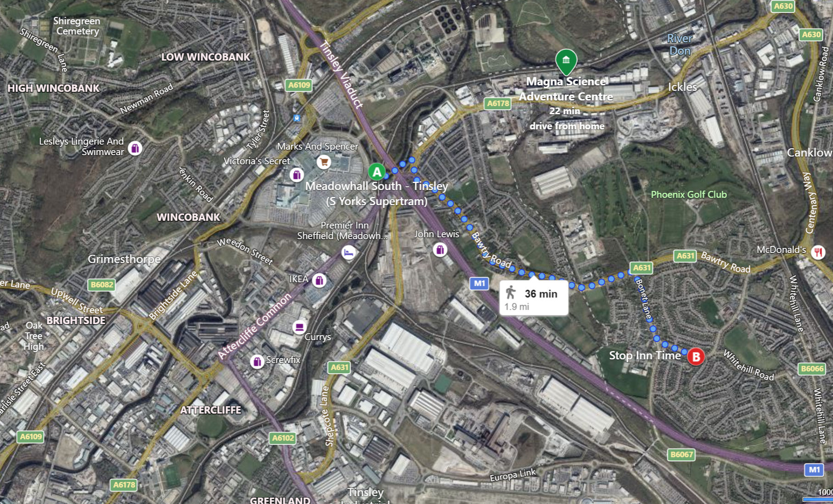
Task: Click the Shiregreen Cemetery label
Action: pos(77,26)
